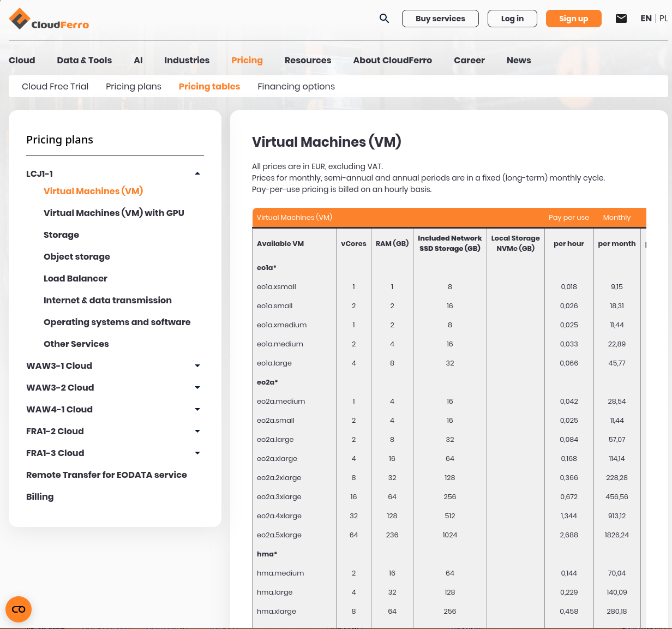Open Load Balancer pricing
Image resolution: width=672 pixels, height=629 pixels.
click(75, 278)
